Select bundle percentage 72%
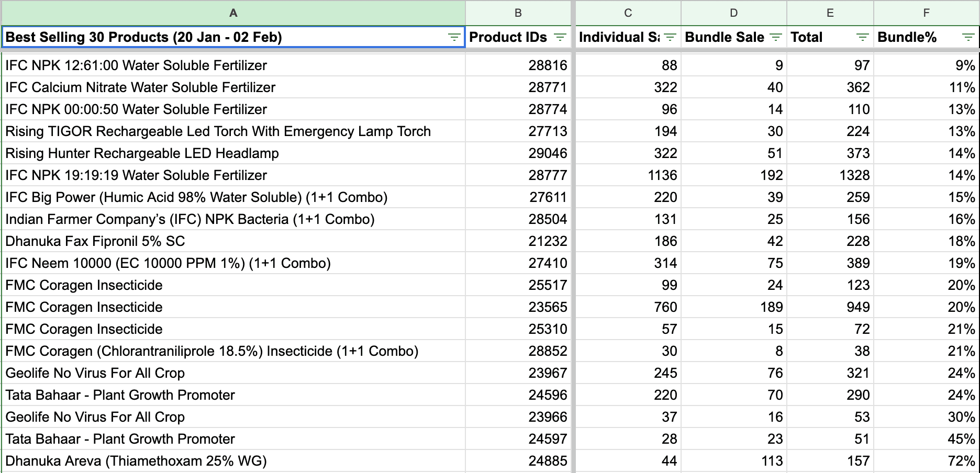Image resolution: width=980 pixels, height=473 pixels. [926, 461]
